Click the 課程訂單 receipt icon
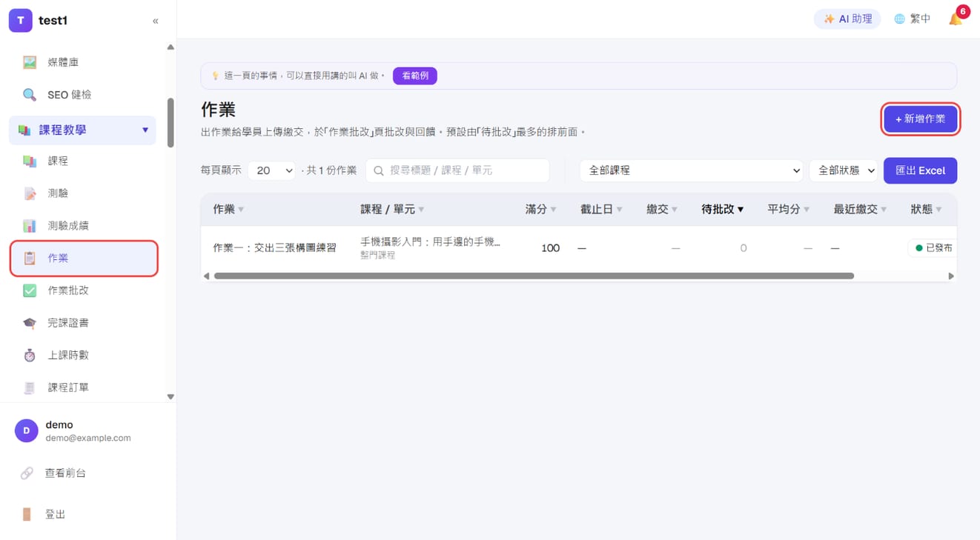This screenshot has width=980, height=540. coord(30,387)
